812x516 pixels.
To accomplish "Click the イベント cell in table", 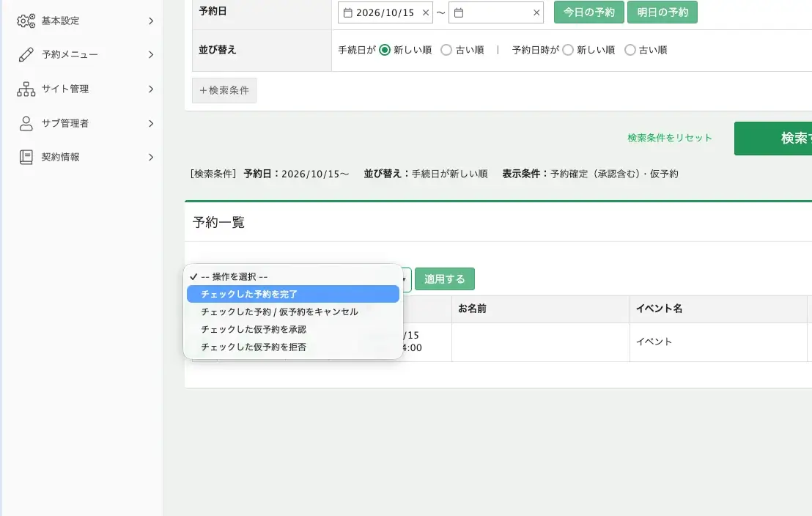I will (718, 342).
